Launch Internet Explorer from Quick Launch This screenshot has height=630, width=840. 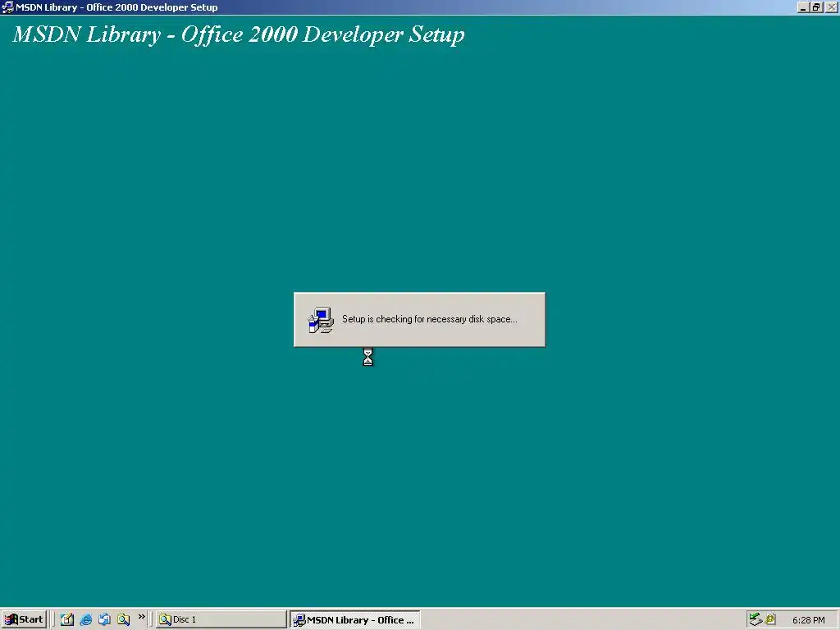click(x=85, y=619)
